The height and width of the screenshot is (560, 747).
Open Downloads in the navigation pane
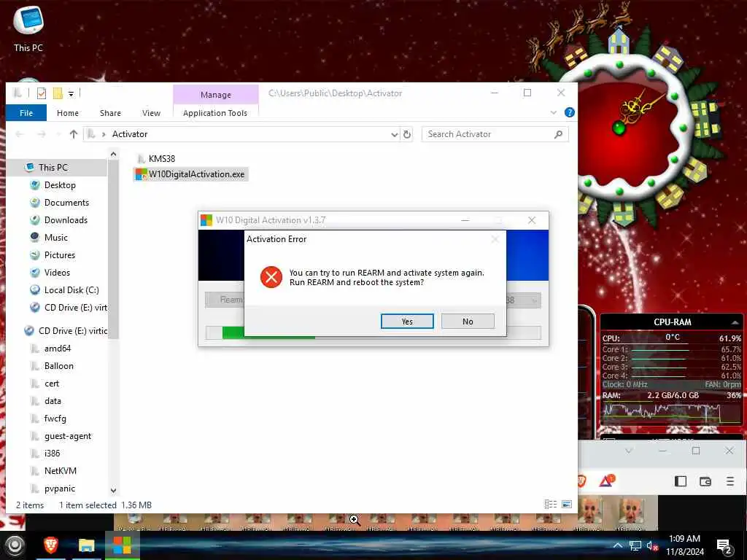pos(66,220)
